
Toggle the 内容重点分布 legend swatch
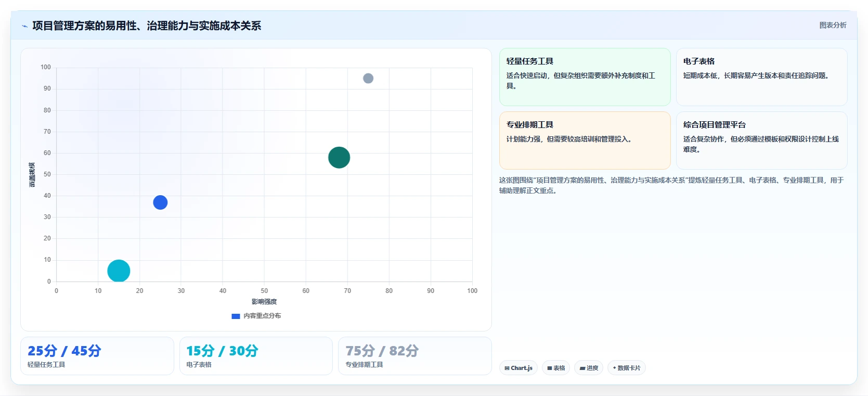coord(236,316)
